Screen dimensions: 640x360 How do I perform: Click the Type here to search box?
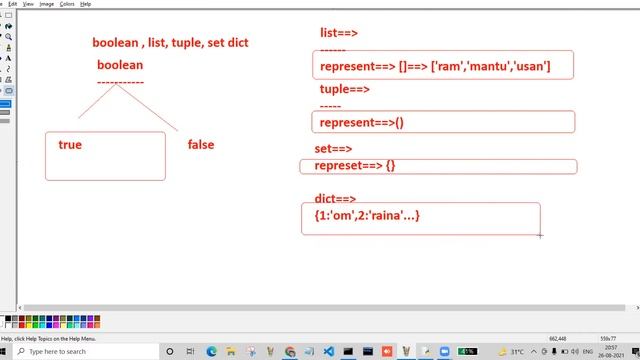click(x=86, y=351)
